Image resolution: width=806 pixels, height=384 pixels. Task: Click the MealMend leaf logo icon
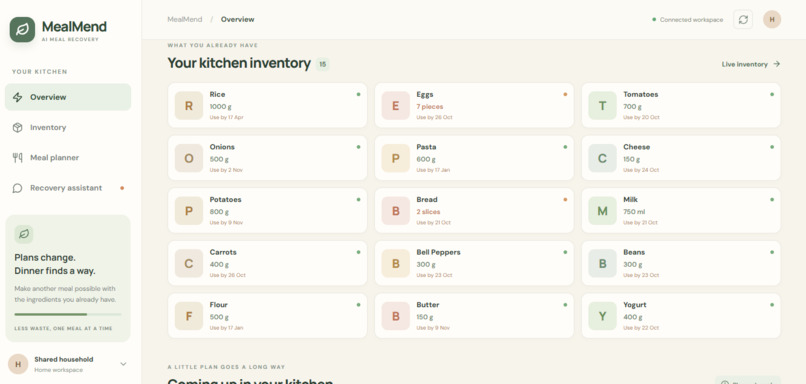pyautogui.click(x=22, y=29)
